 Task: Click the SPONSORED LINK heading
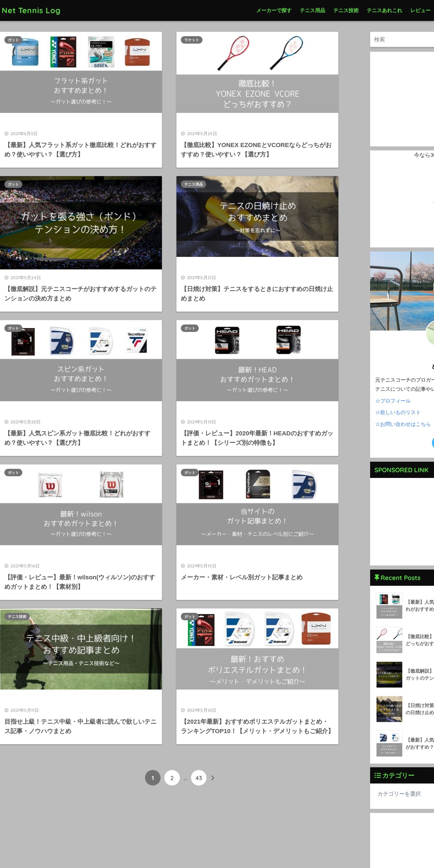coord(401,470)
